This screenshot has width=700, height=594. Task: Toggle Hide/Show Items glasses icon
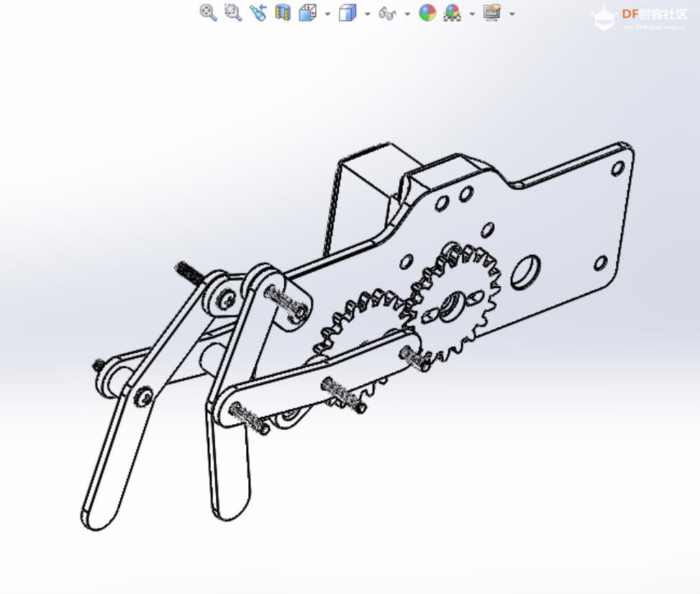pos(387,13)
